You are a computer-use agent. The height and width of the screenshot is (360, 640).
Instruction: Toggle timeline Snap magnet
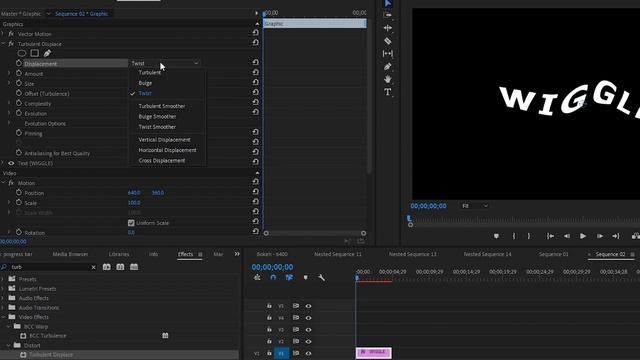coord(273,278)
